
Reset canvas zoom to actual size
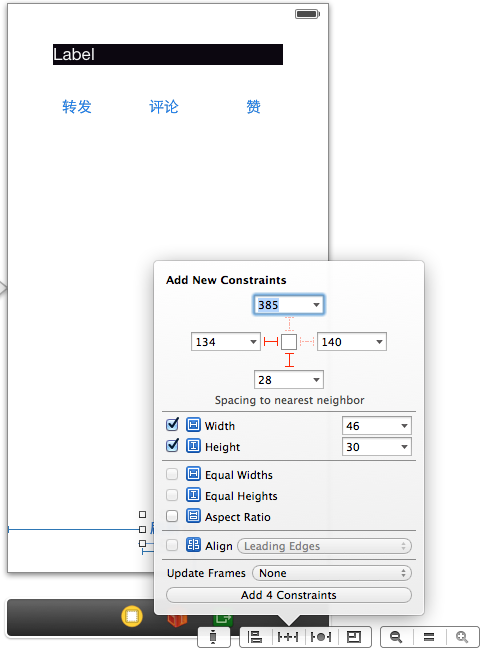[x=429, y=637]
